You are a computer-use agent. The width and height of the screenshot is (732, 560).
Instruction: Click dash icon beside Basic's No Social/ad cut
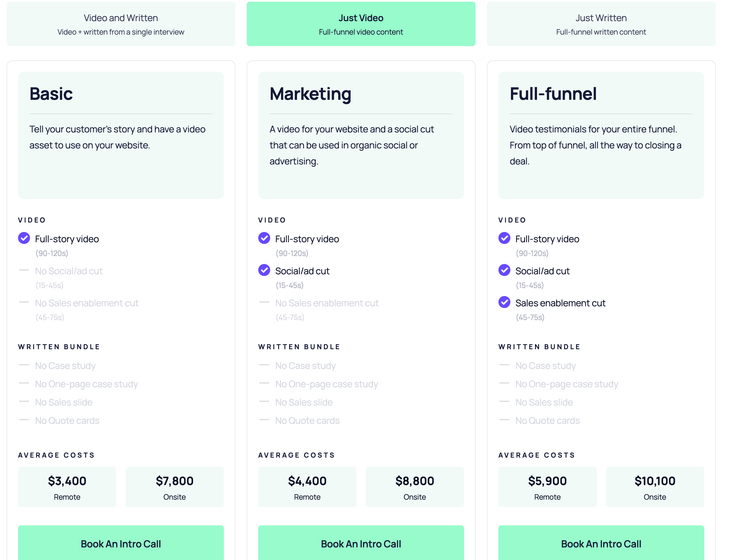click(24, 270)
